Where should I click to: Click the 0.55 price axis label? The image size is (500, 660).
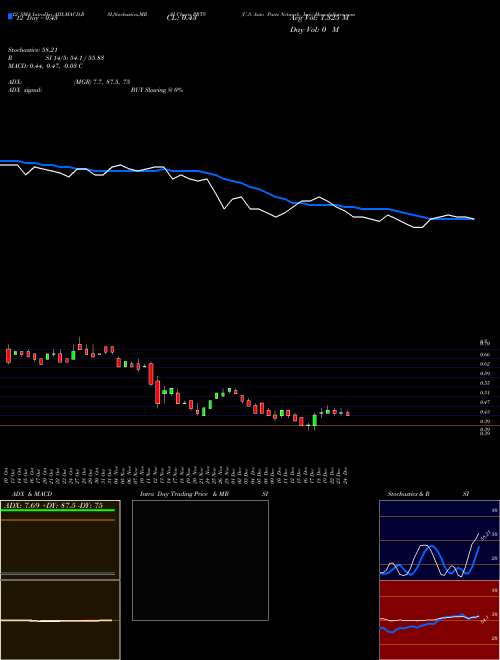485,383
